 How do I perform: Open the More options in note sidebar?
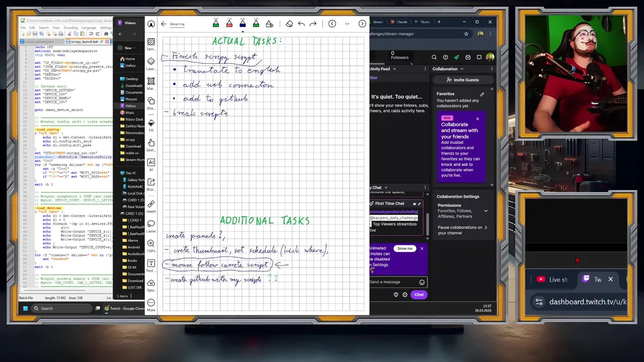tap(151, 305)
